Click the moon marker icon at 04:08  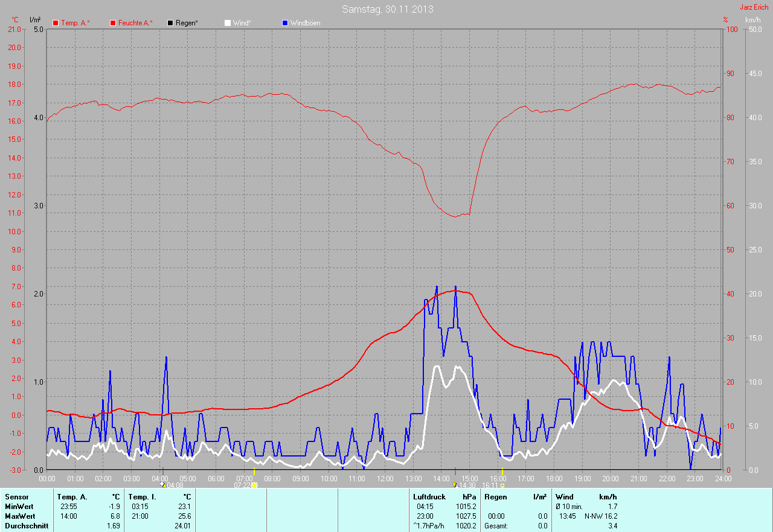tap(162, 484)
